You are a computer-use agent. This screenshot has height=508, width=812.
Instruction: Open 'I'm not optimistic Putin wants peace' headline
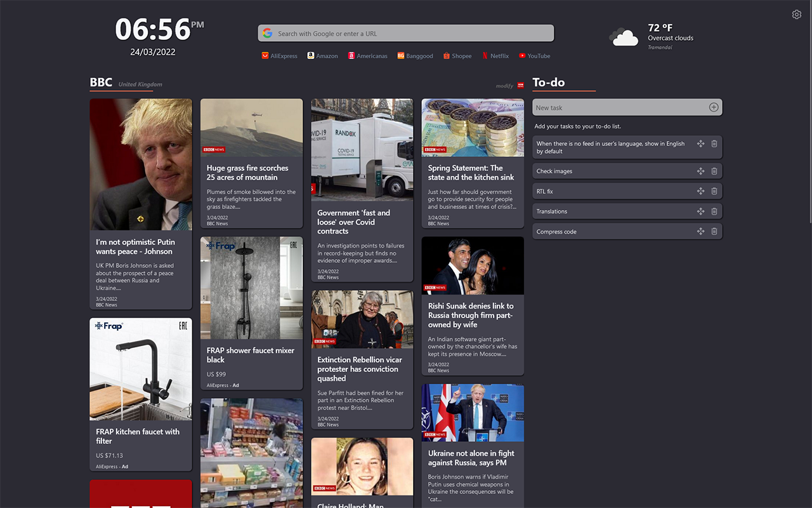pyautogui.click(x=135, y=246)
